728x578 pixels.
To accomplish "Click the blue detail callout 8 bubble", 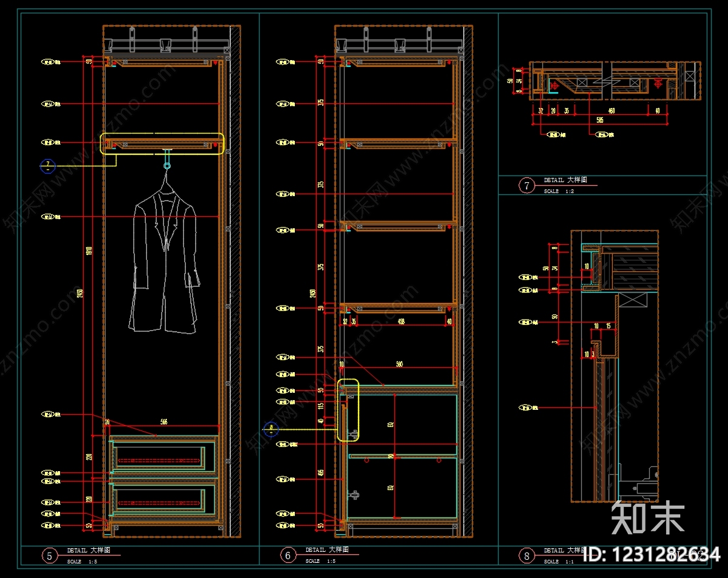I will (271, 430).
